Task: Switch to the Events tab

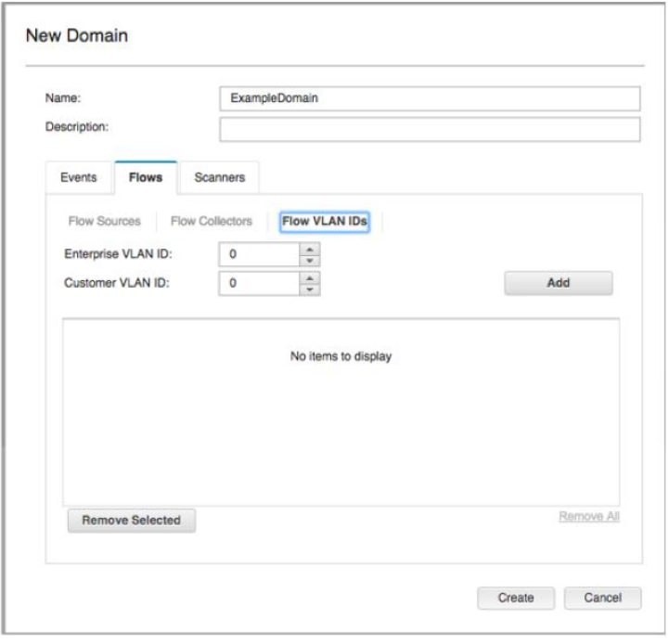Action: pos(78,177)
